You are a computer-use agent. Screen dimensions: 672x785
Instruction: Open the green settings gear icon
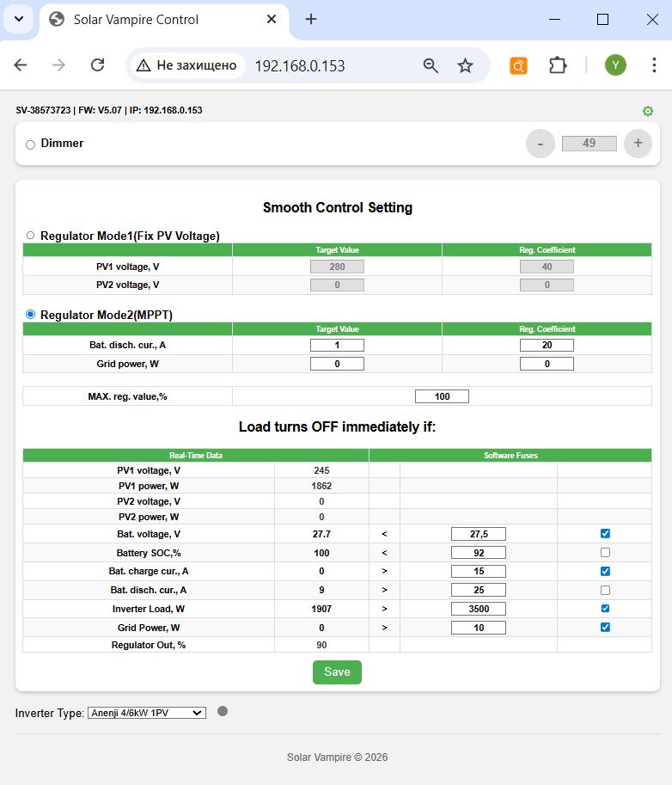tap(647, 111)
